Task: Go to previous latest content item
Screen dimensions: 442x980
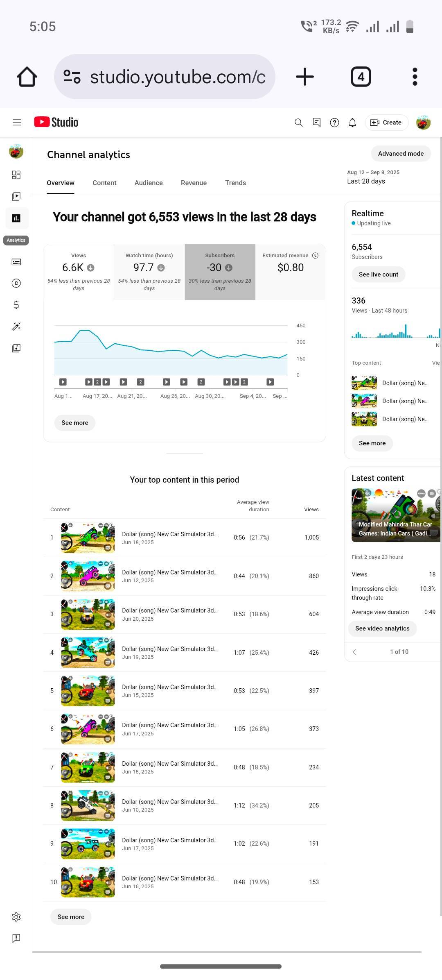Action: pyautogui.click(x=354, y=652)
